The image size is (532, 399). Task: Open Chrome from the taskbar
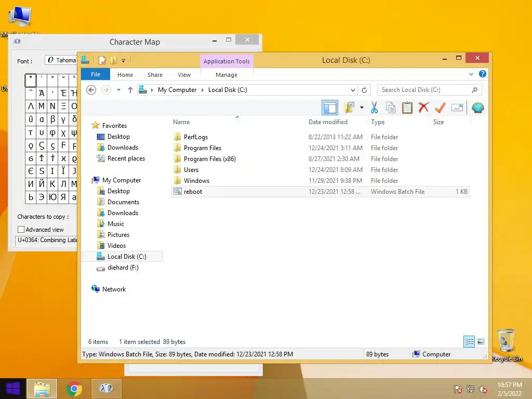(74, 389)
